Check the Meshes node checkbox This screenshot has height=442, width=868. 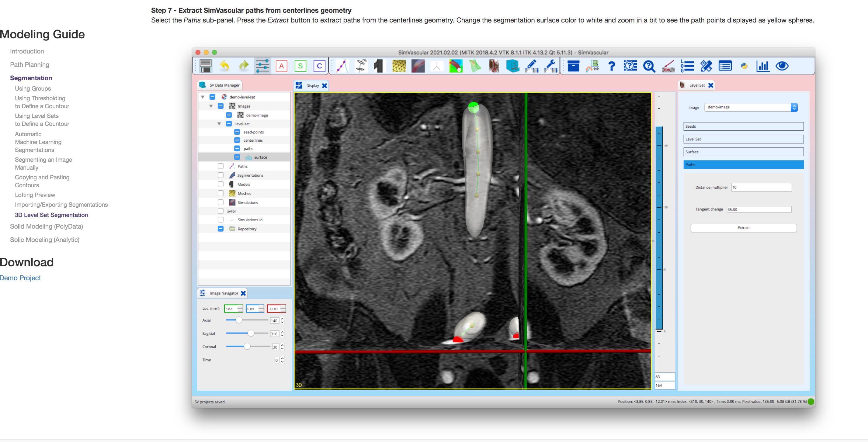220,193
